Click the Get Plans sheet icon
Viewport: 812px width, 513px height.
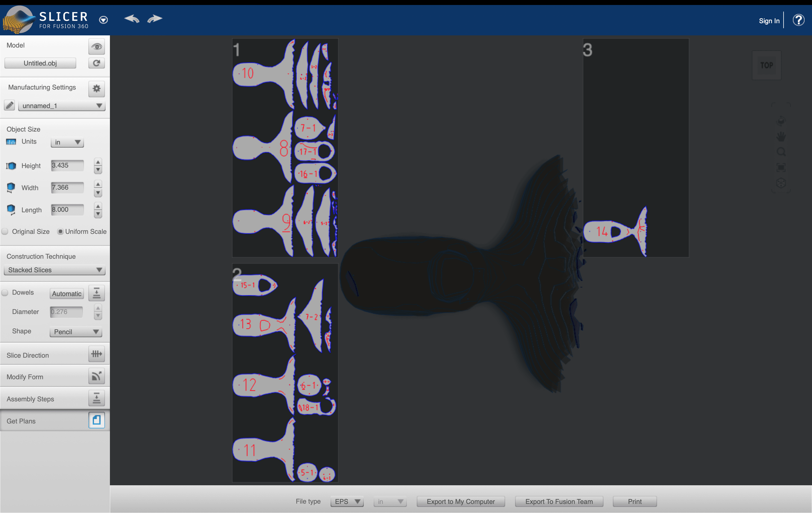click(96, 420)
